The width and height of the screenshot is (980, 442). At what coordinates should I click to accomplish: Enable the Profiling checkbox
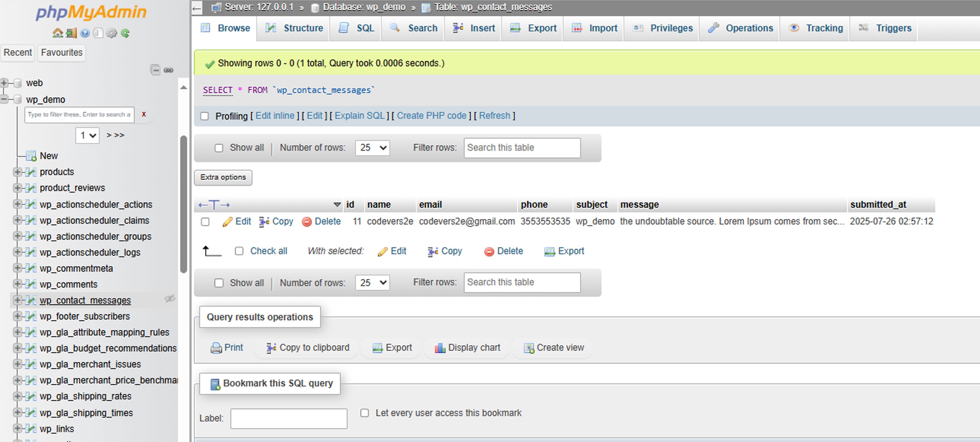pos(205,116)
